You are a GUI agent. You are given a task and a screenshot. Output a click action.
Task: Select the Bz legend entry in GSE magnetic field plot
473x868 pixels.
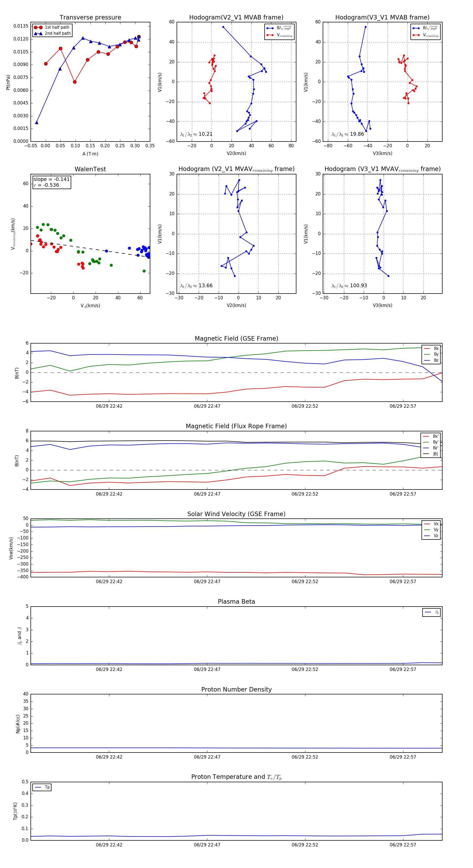pos(431,361)
